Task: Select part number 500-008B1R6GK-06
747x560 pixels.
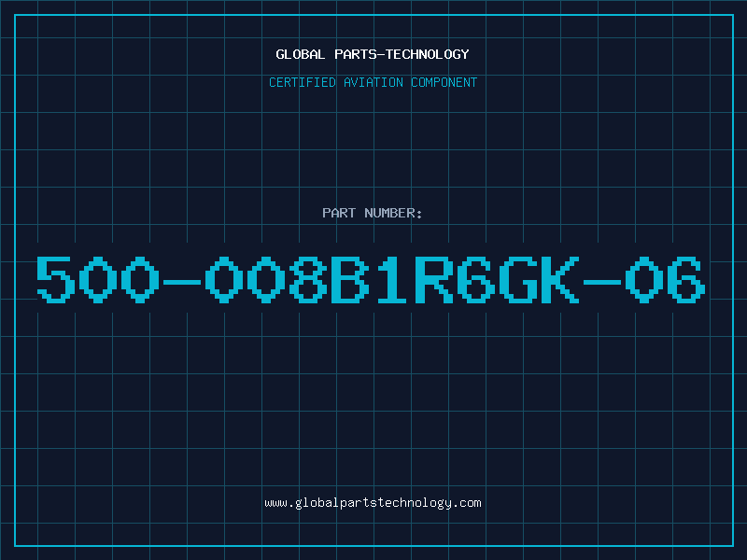Action: point(371,279)
